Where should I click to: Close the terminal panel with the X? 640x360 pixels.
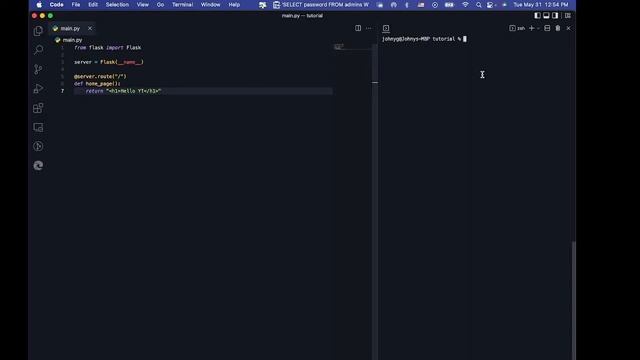pyautogui.click(x=569, y=28)
